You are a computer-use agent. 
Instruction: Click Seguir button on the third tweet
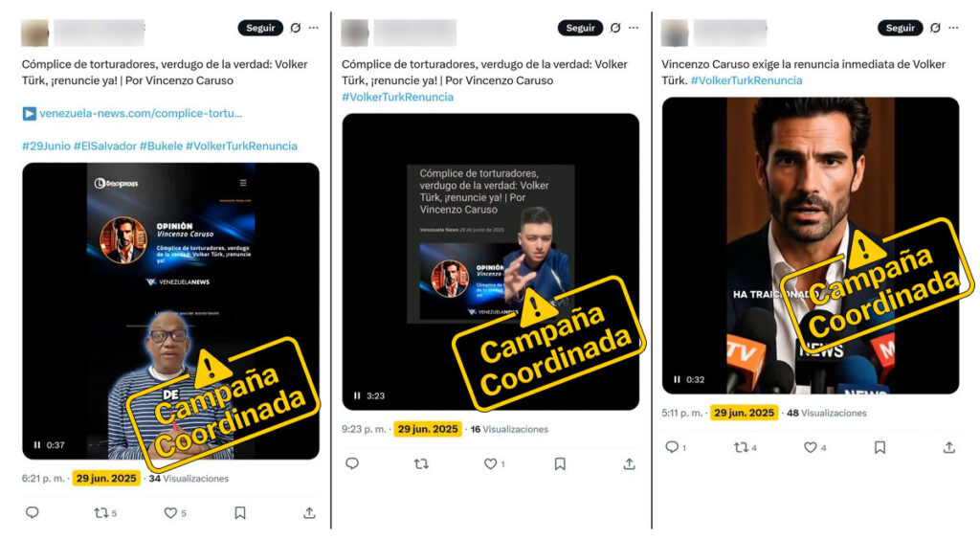[900, 28]
